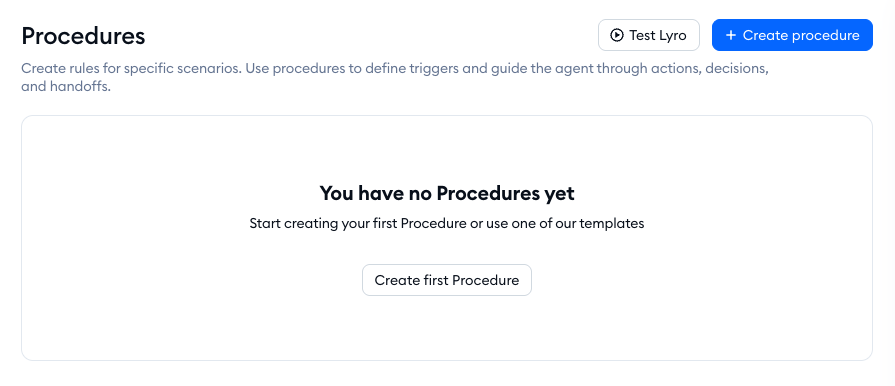This screenshot has width=895, height=386.
Task: Click the 'Lyro' text on the test button
Action: pyautogui.click(x=673, y=35)
